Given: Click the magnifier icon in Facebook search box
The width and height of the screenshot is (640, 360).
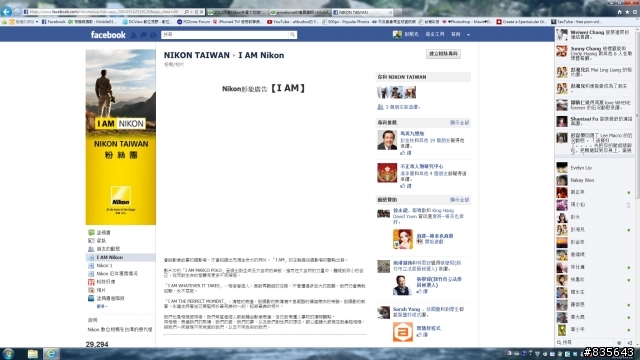Looking at the screenshot, I should click(292, 35).
